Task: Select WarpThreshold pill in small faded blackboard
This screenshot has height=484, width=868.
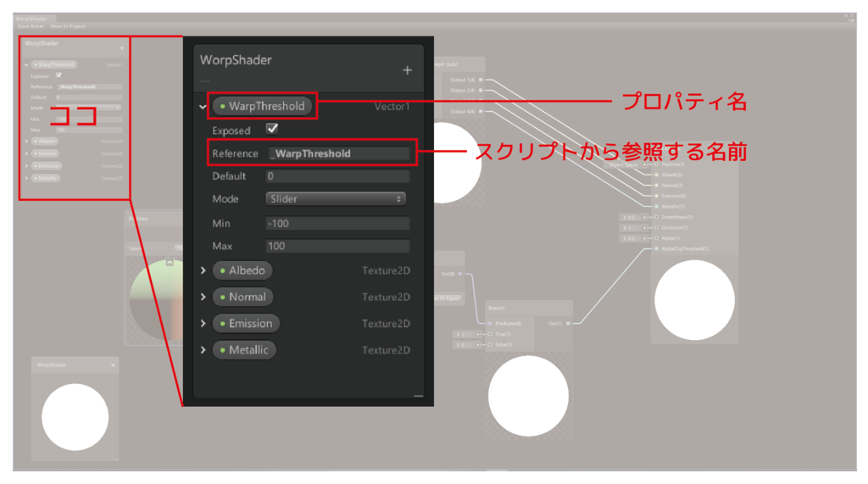Action: coord(53,64)
